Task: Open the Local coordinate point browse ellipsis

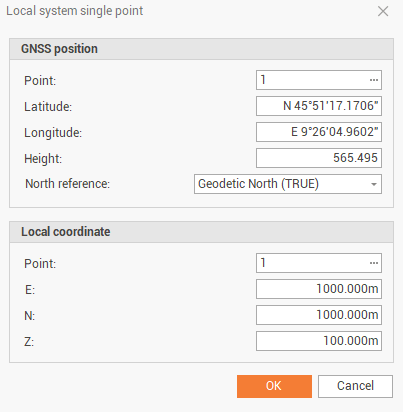Action: click(x=374, y=263)
